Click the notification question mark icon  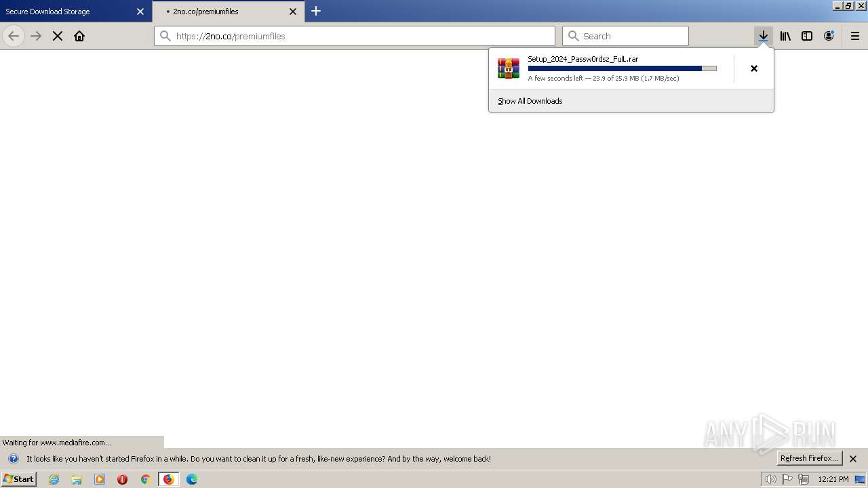click(x=13, y=459)
